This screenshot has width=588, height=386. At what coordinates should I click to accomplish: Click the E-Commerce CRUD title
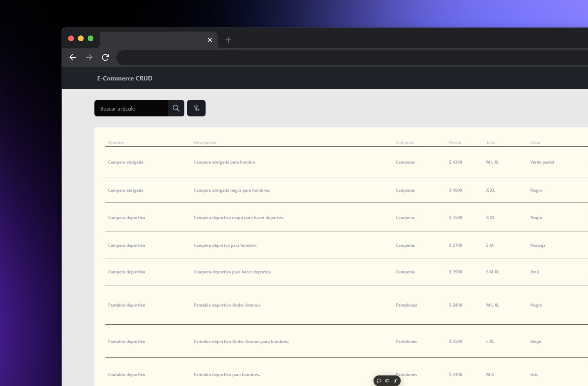click(x=125, y=78)
